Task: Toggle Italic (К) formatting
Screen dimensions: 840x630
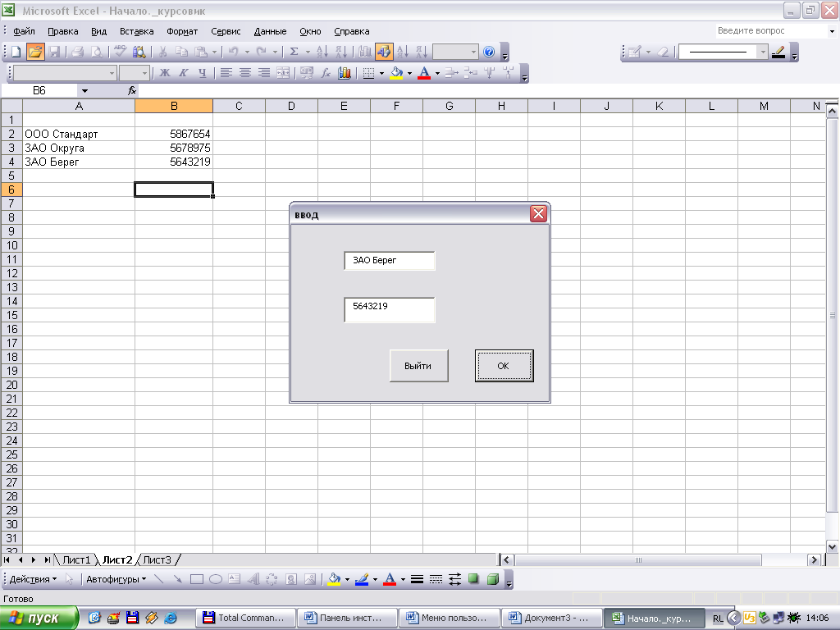Action: (x=184, y=73)
